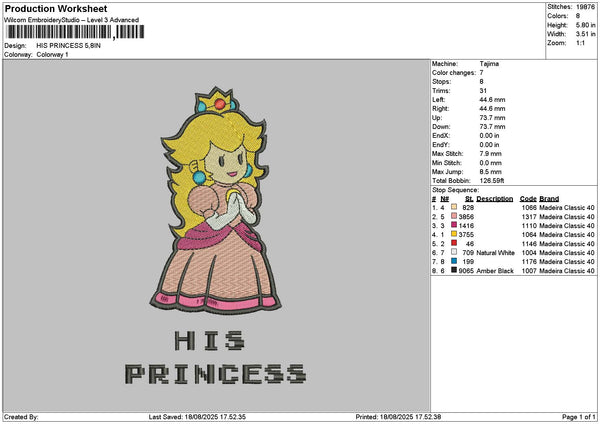Click the embroidered princess design preview
Image resolution: width=600 pixels, height=424 pixels.
point(215,201)
